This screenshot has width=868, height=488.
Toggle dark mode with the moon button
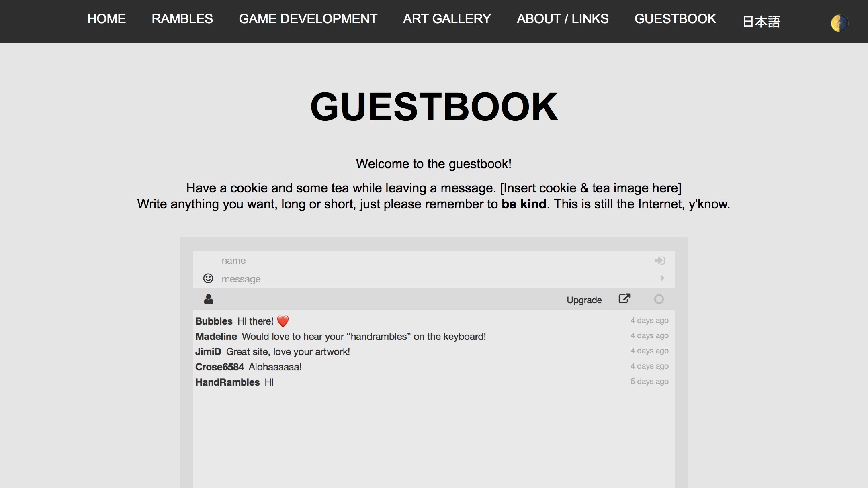coord(839,23)
